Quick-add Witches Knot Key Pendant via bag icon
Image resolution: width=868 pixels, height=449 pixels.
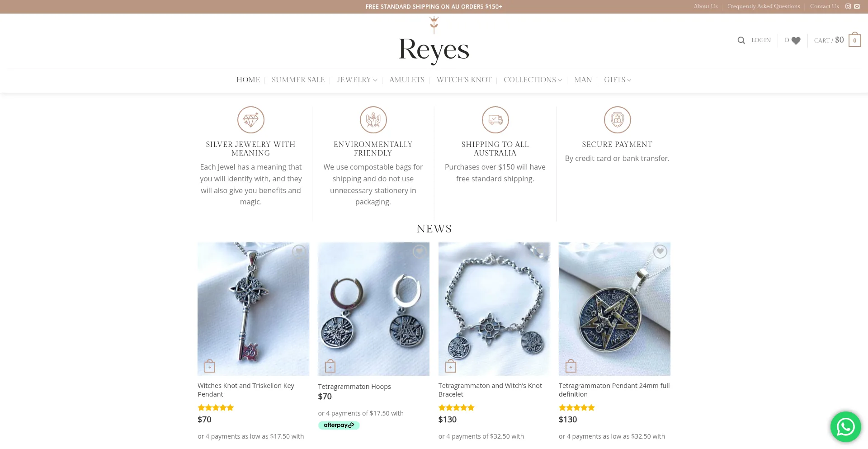(x=210, y=366)
